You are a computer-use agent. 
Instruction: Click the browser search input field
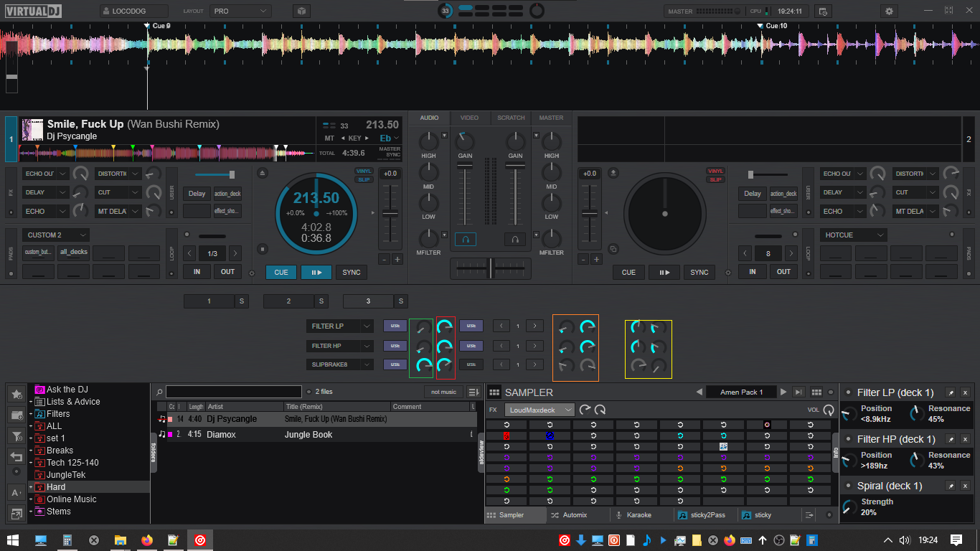pos(234,392)
